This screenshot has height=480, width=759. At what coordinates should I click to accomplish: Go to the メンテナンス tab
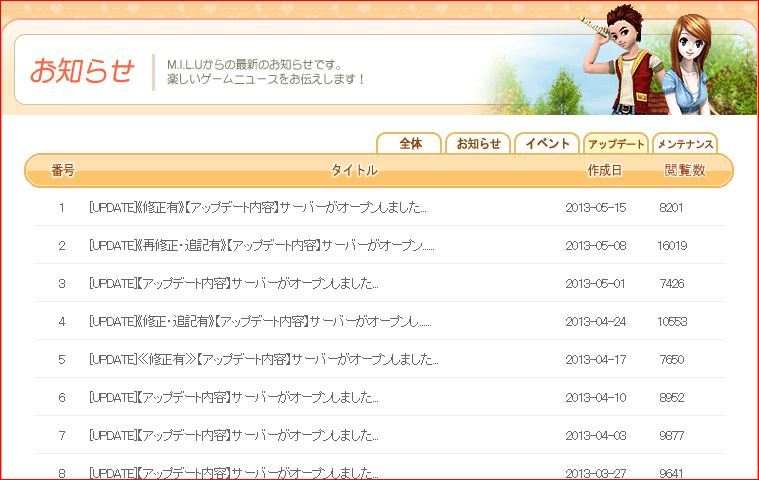point(685,144)
